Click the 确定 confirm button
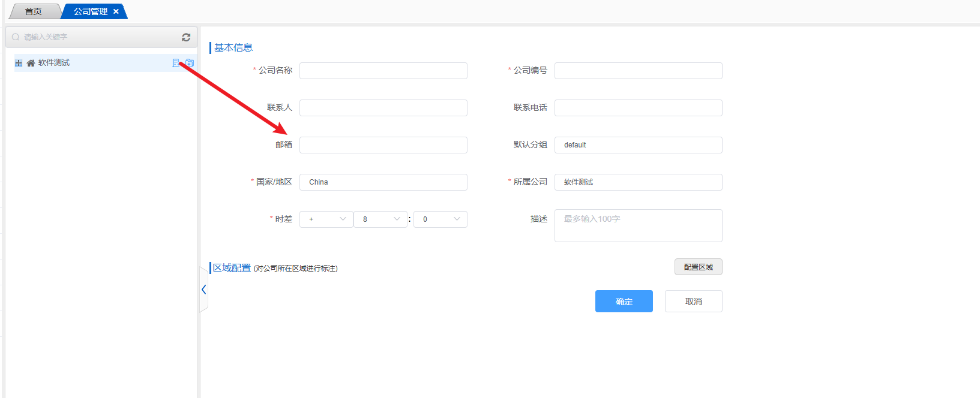The height and width of the screenshot is (398, 980). (x=624, y=301)
